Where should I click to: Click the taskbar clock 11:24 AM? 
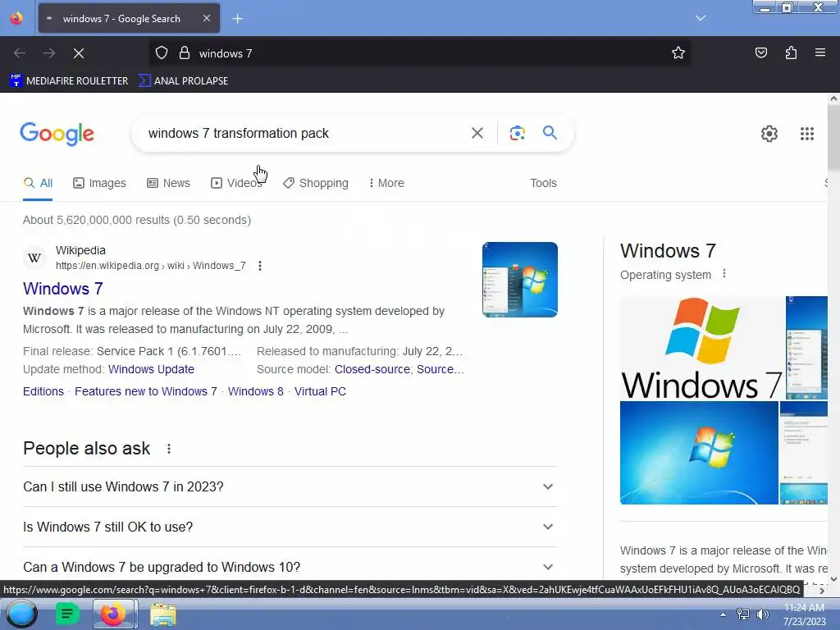(x=804, y=614)
